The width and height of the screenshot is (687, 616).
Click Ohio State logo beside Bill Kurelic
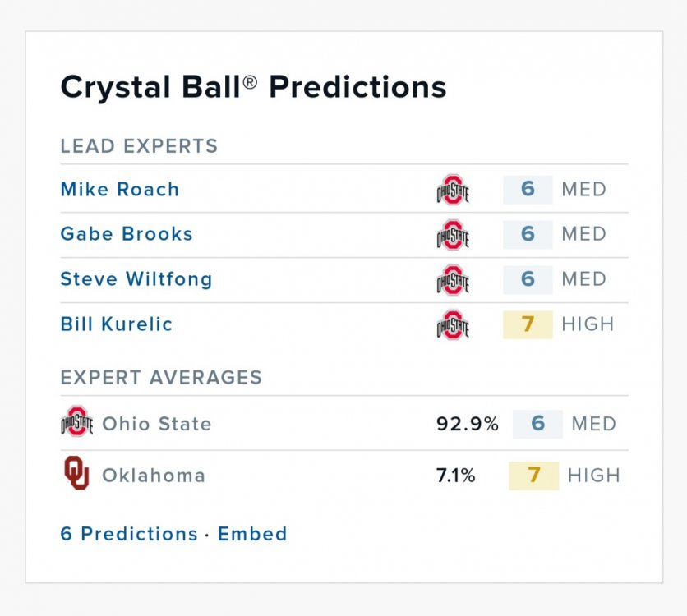[453, 324]
